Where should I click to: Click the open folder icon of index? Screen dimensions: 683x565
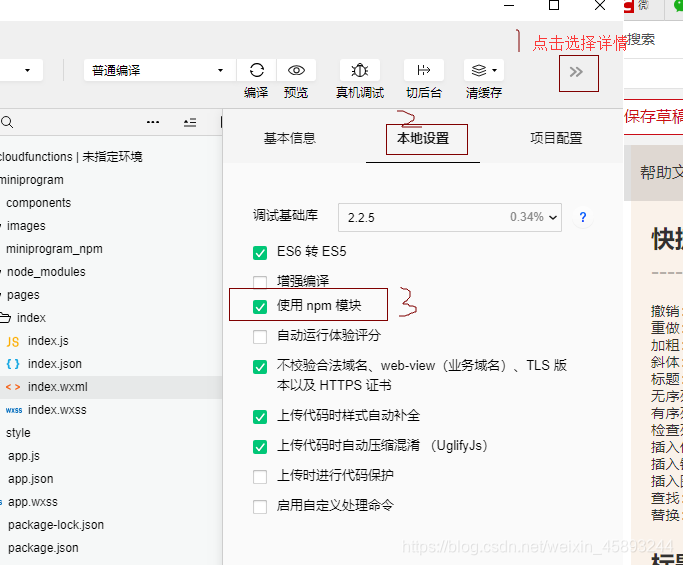click(x=5, y=318)
